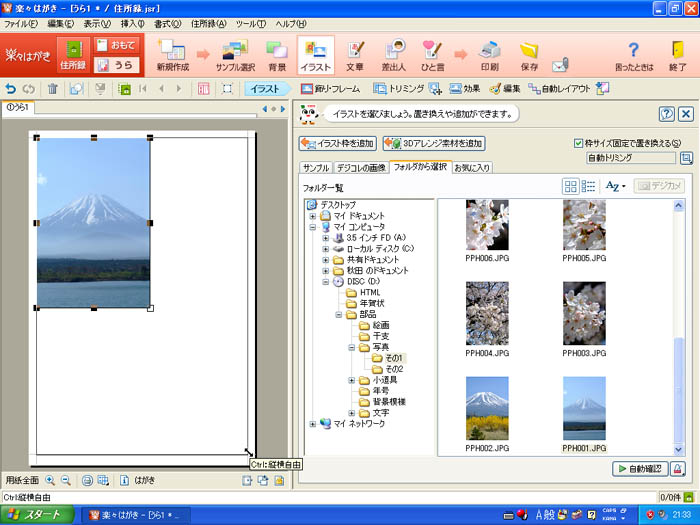This screenshot has width=700, height=525.
Task: Click the 保存 (Save) folder icon
Action: click(529, 54)
